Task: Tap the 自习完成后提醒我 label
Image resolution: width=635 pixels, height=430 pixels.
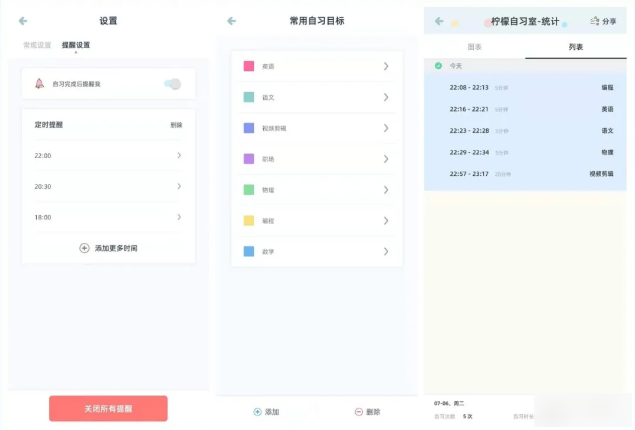Action: (76, 84)
